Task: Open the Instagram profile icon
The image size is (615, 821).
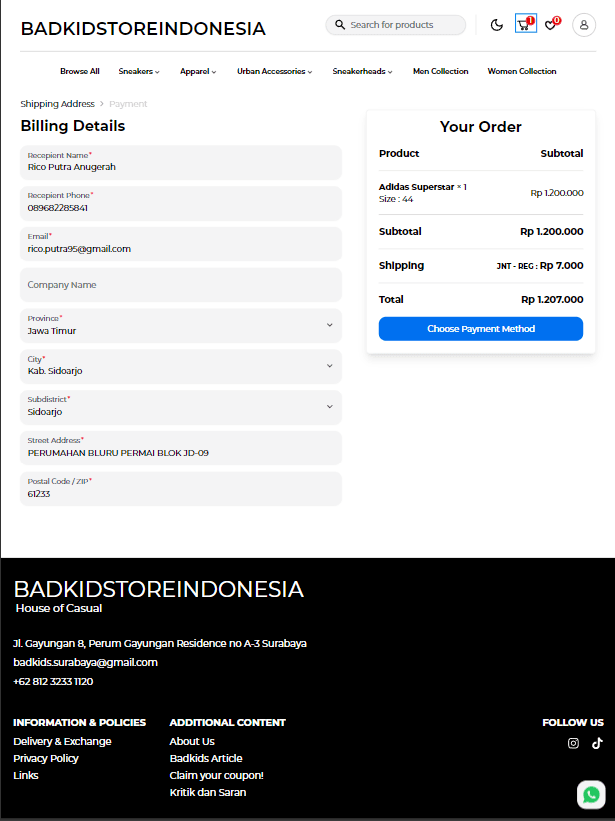Action: click(573, 743)
